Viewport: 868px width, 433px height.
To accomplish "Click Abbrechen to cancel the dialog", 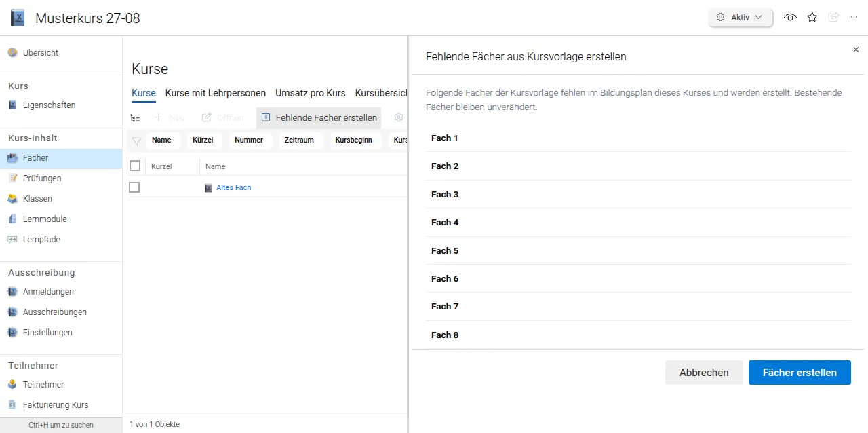I will pyautogui.click(x=704, y=373).
